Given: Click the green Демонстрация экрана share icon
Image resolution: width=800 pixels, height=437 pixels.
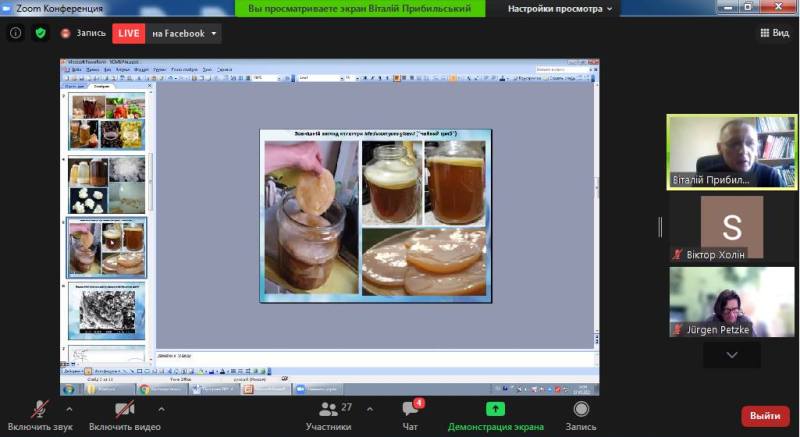Looking at the screenshot, I should (x=495, y=409).
